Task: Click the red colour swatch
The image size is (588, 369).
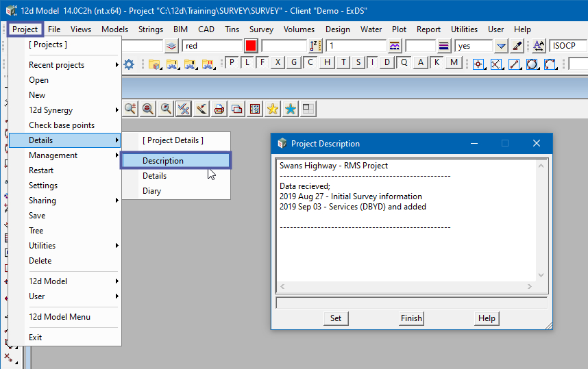Action: (x=252, y=46)
